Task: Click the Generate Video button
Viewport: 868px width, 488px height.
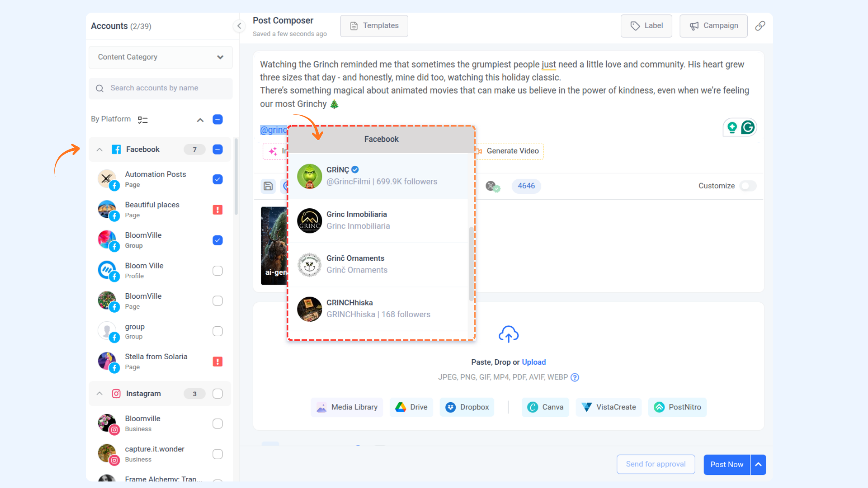Action: point(509,151)
